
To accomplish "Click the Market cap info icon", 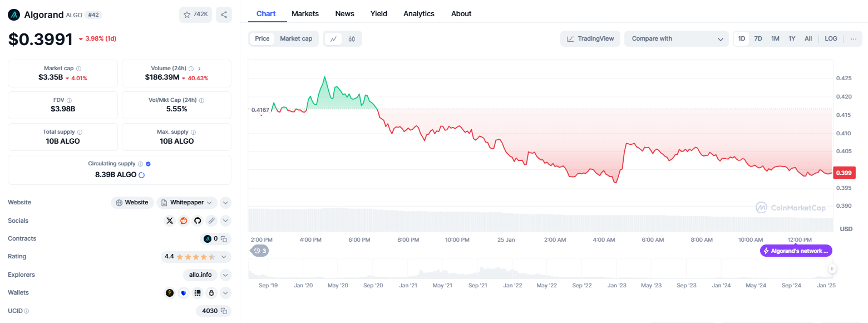I will point(78,68).
